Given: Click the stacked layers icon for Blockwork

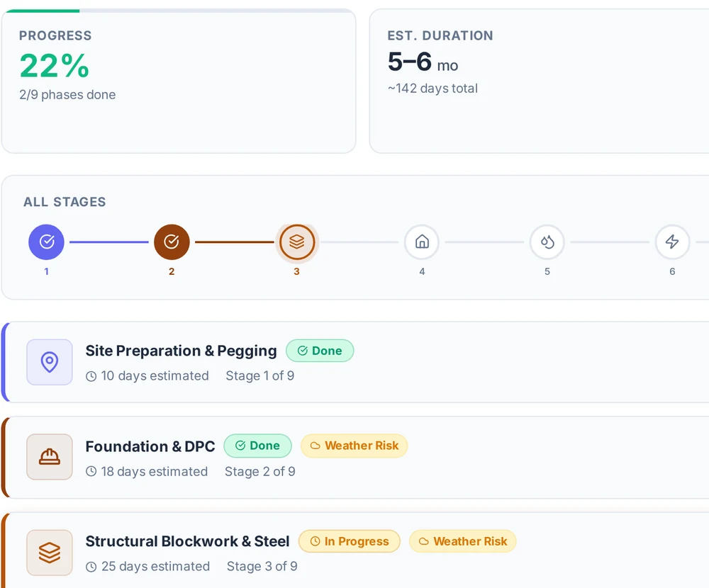Looking at the screenshot, I should tap(50, 553).
